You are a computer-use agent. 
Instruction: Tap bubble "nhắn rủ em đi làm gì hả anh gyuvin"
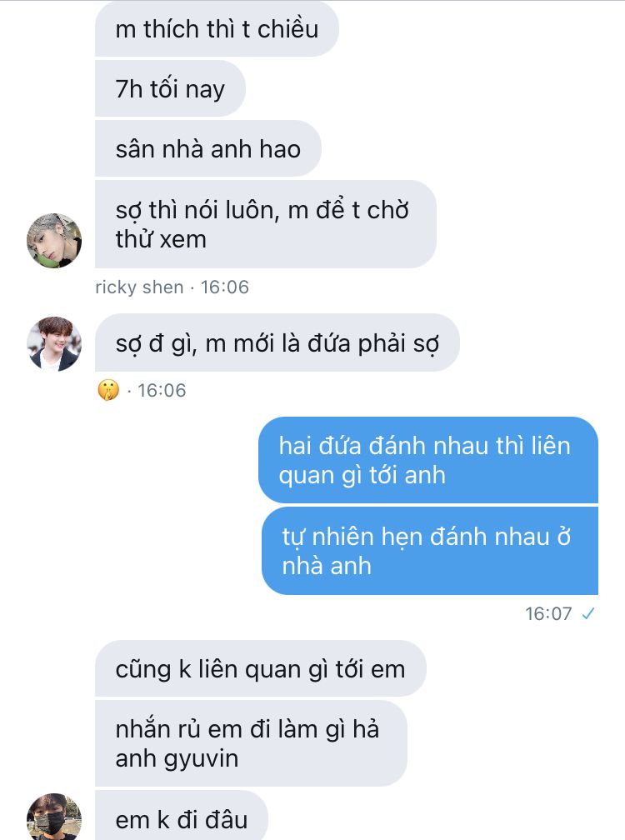[251, 743]
